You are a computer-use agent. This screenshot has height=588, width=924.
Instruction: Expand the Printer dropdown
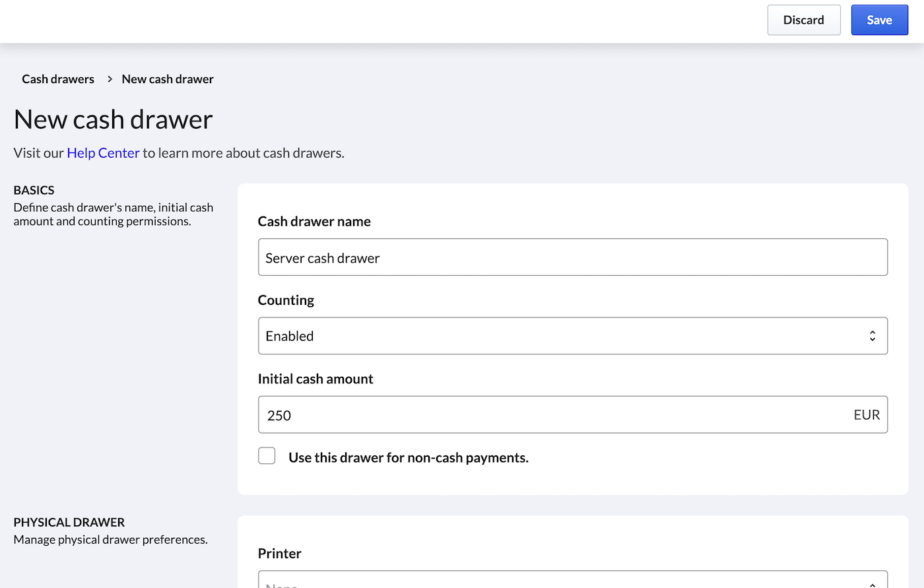pos(561,581)
